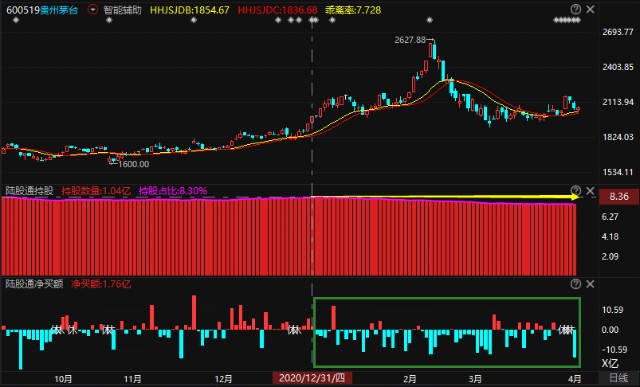Image resolution: width=640 pixels, height=387 pixels.
Task: Open the dropdown arrow beside 智能辅助
Action: [x=93, y=10]
